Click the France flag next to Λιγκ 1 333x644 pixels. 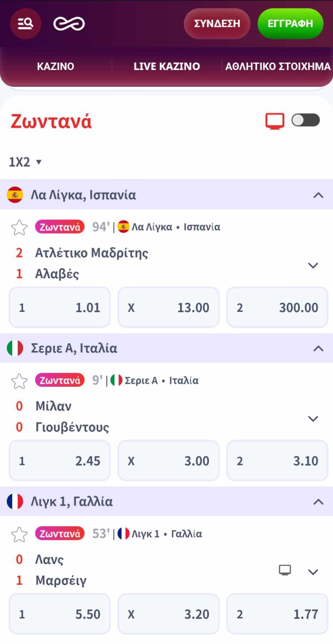click(15, 501)
